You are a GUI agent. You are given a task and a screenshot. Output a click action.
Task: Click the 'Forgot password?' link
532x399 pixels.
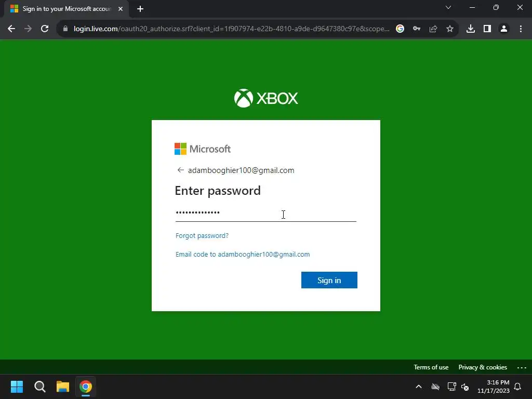[x=202, y=235]
